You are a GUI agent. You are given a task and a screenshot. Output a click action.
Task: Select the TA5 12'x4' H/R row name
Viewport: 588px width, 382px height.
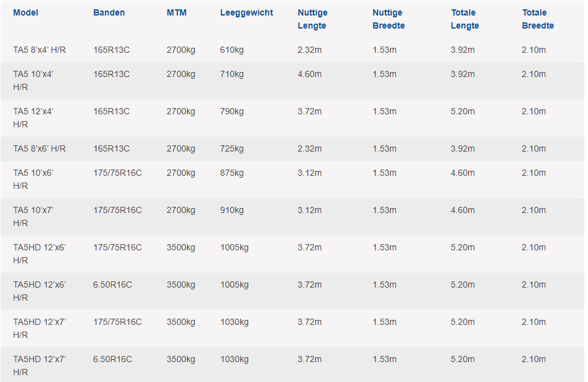[33, 117]
